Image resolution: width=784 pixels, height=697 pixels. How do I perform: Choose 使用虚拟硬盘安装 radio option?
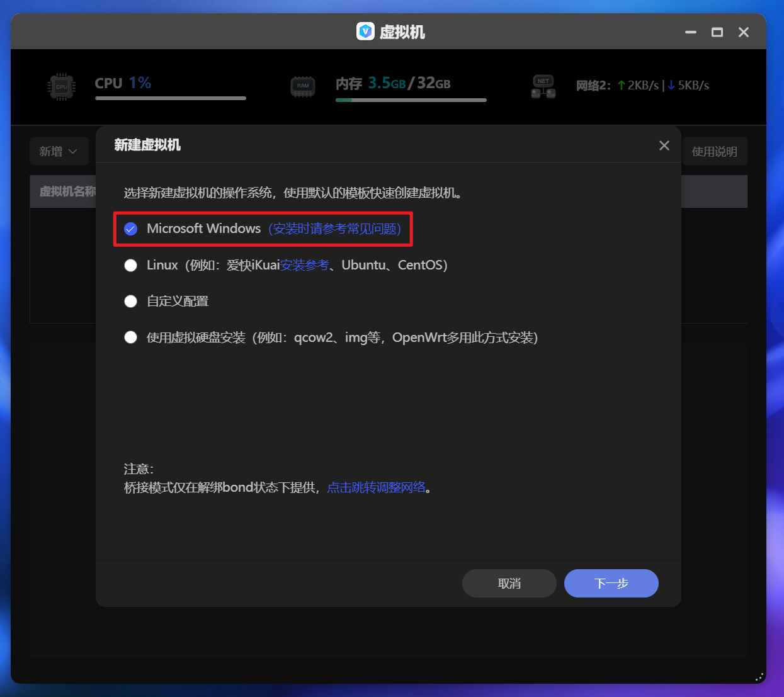(130, 337)
